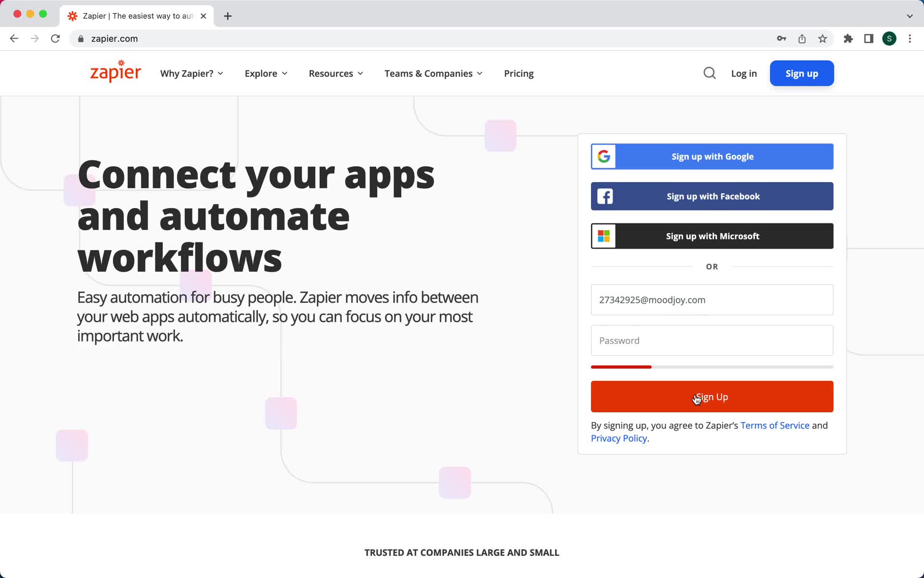Click the browser back arrow icon
The width and height of the screenshot is (924, 578).
[x=13, y=39]
